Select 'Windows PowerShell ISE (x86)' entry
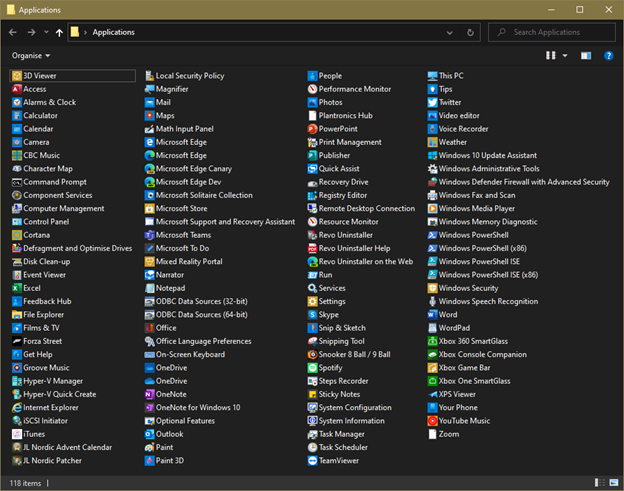Viewport: 624px width, 491px height. pos(483,275)
